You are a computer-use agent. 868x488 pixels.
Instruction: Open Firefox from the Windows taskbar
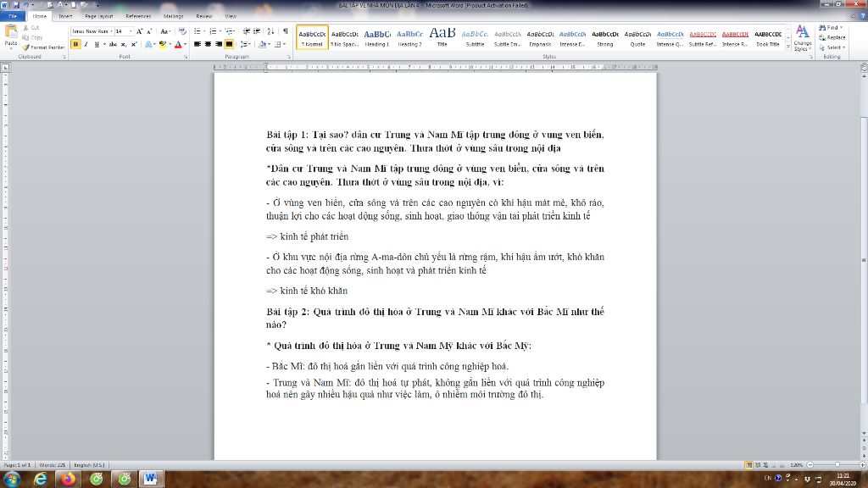pyautogui.click(x=69, y=479)
